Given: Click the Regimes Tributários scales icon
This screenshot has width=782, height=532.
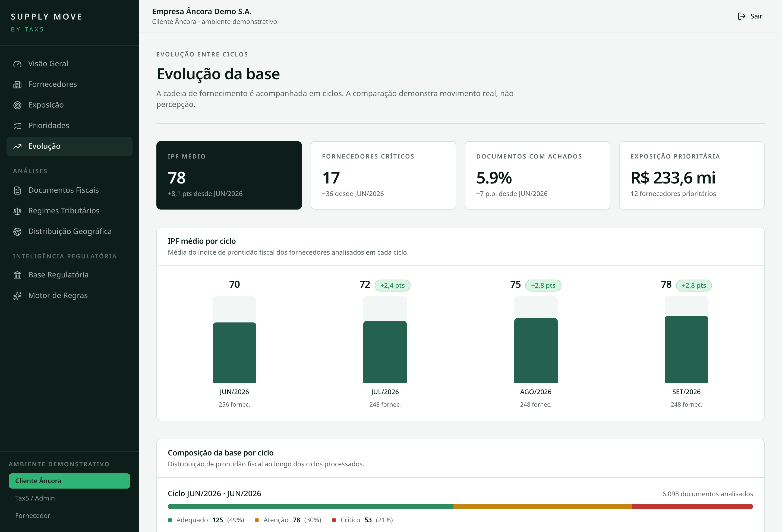Looking at the screenshot, I should pos(17,211).
